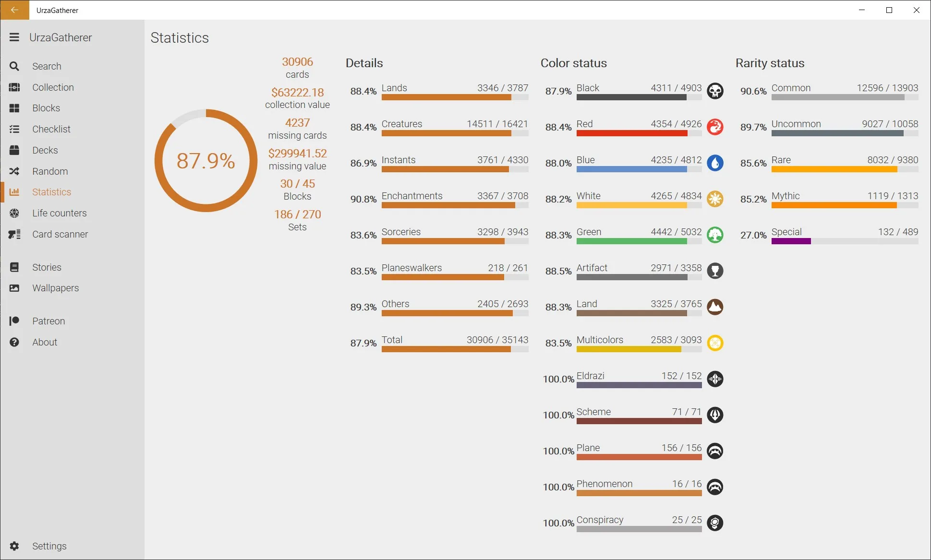Click the Artifact chalice icon

715,271
